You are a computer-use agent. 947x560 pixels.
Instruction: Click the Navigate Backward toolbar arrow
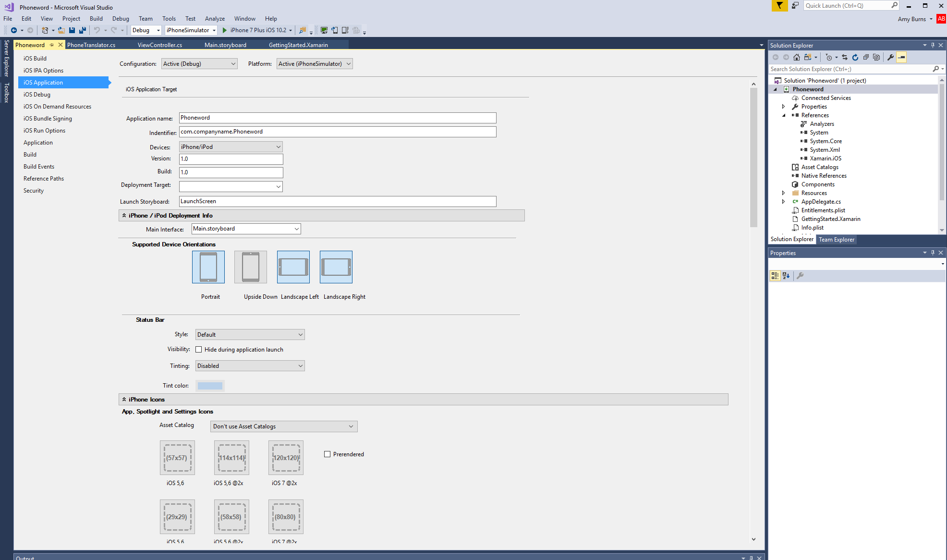click(14, 30)
